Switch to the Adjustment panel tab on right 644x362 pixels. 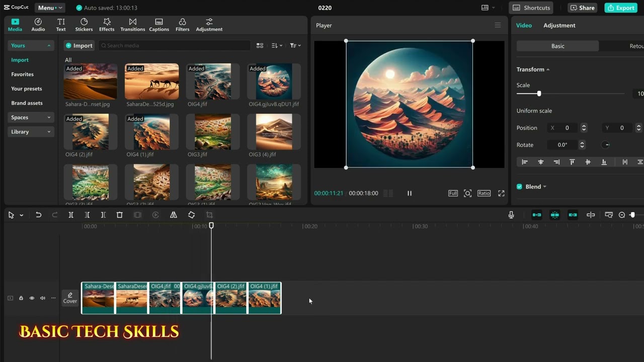pos(559,25)
